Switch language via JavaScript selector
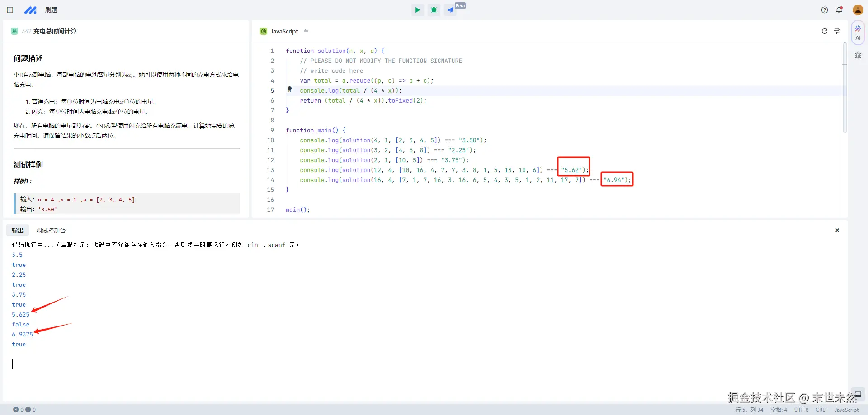Screen dimensions: 868x415 click(284, 31)
